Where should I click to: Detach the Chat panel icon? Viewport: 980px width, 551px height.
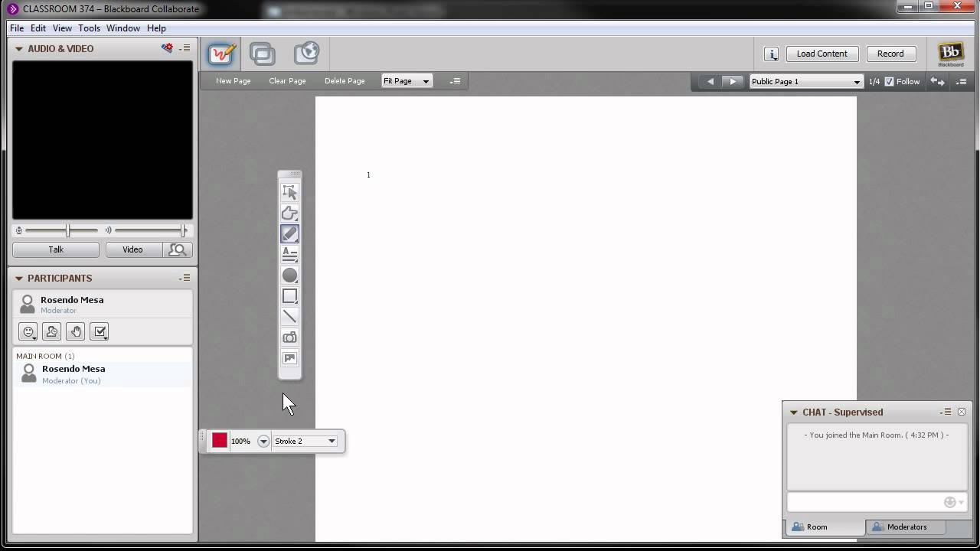962,412
